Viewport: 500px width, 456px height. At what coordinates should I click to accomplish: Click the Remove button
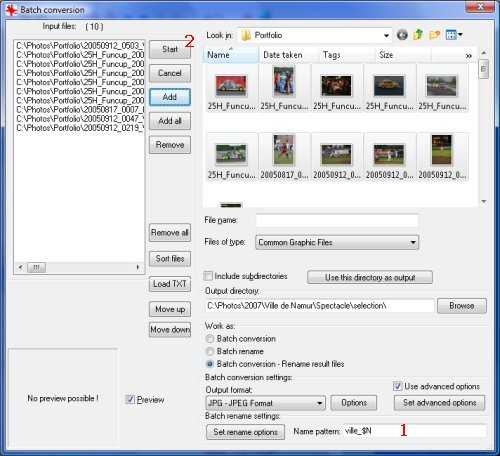tap(170, 145)
